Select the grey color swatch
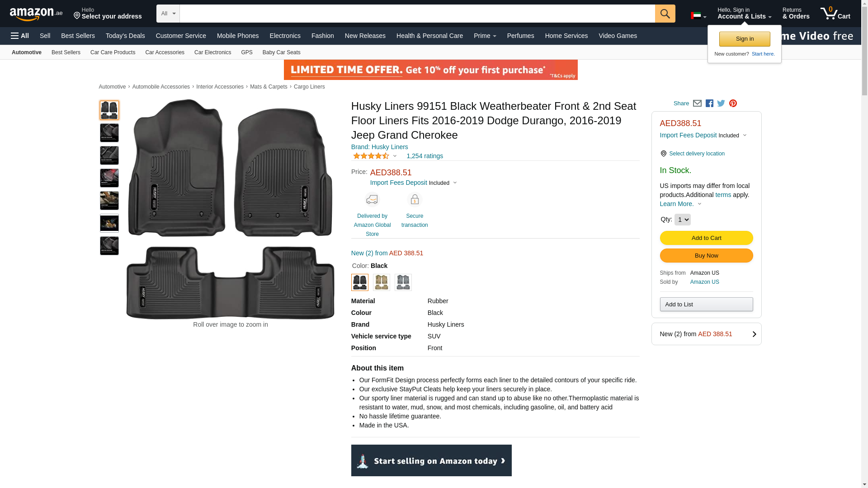 click(x=403, y=282)
